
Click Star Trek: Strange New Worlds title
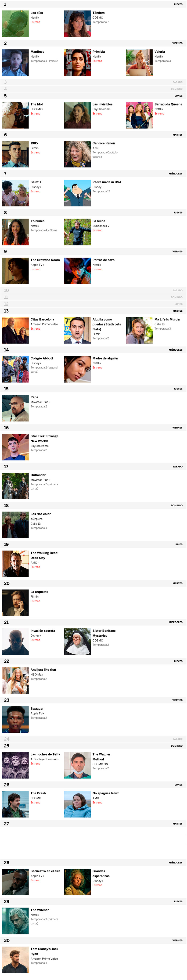tap(44, 439)
